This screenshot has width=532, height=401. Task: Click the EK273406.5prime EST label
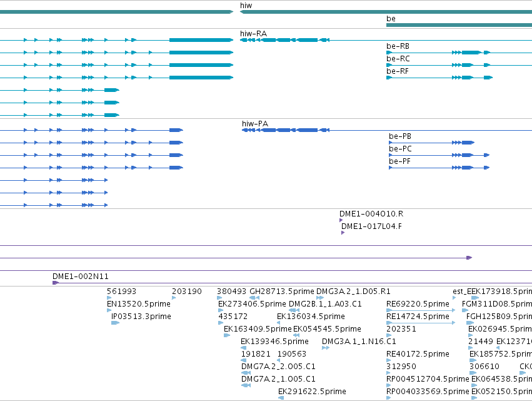[x=252, y=304]
